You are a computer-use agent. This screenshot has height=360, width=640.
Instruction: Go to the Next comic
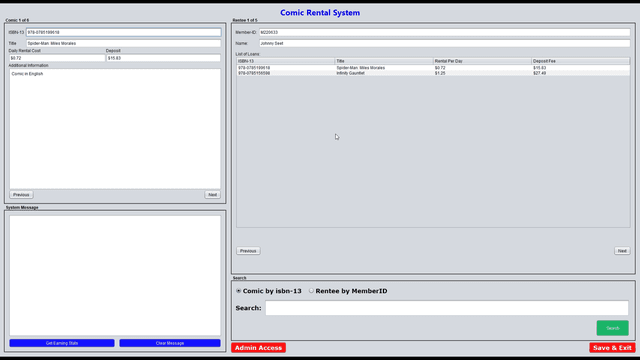(212, 195)
